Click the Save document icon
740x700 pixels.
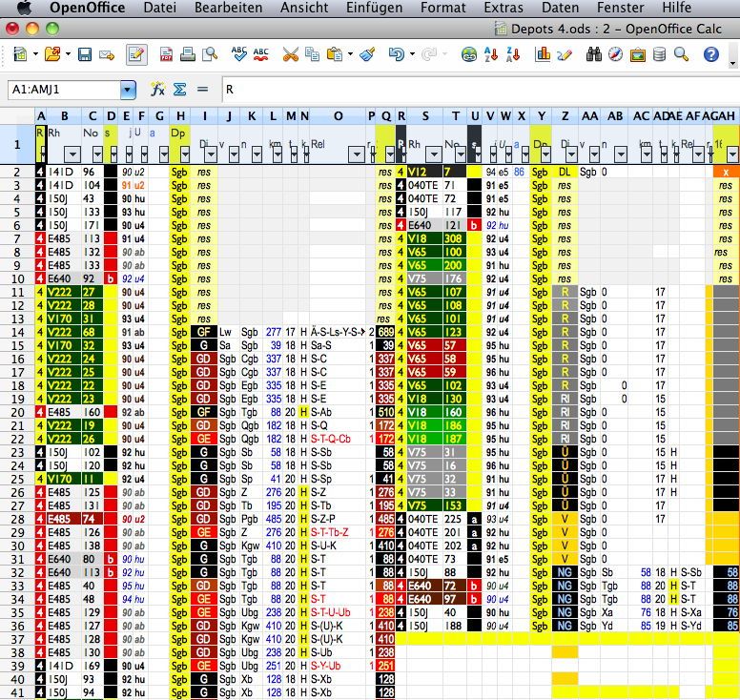[x=84, y=54]
